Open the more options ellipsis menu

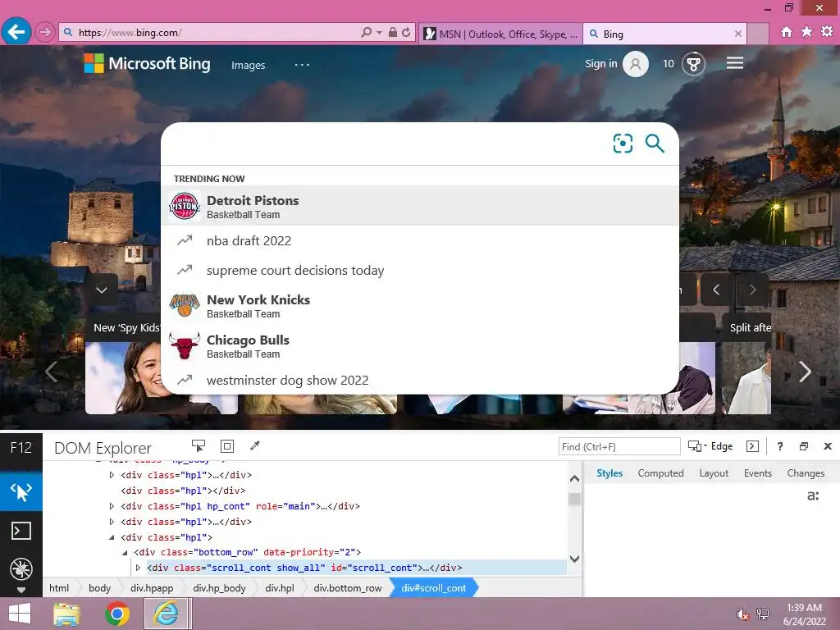coord(302,65)
